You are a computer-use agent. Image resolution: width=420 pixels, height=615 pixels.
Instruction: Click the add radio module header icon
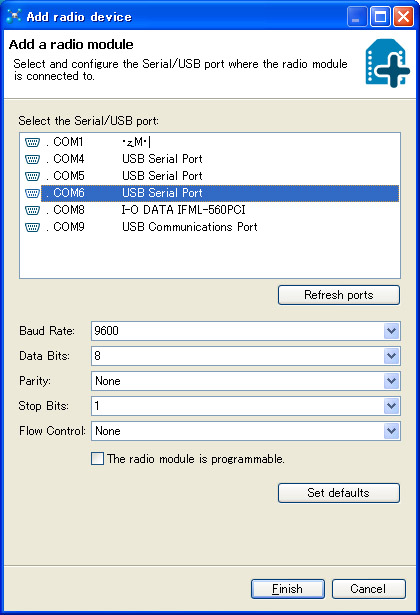tap(387, 63)
